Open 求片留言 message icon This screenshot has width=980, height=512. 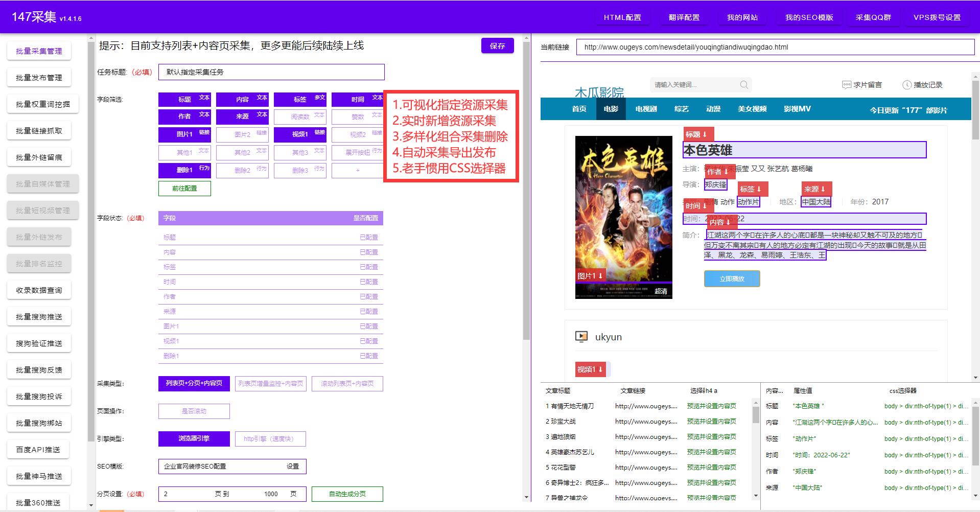846,85
